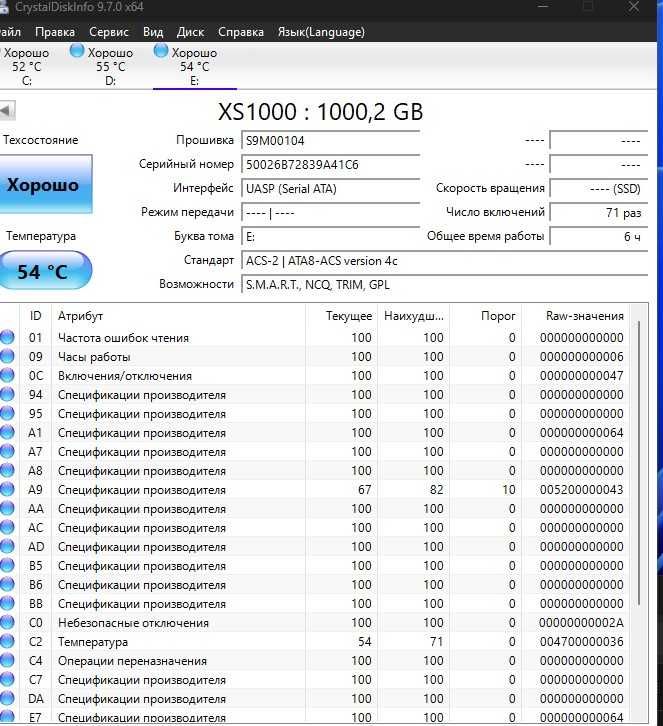Viewport: 663px width, 726px height.
Task: Click the status circle for attribute DA
Action: 7,698
